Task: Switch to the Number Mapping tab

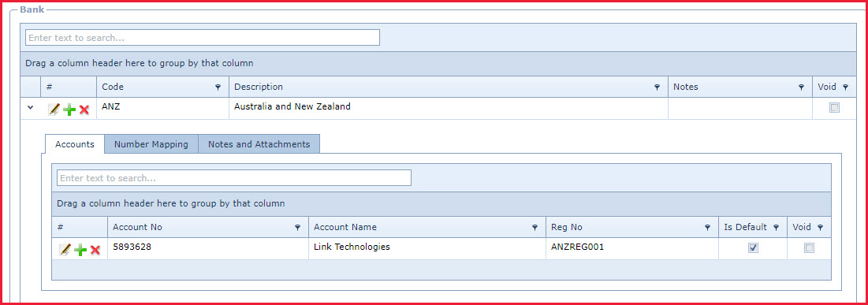Action: point(151,144)
